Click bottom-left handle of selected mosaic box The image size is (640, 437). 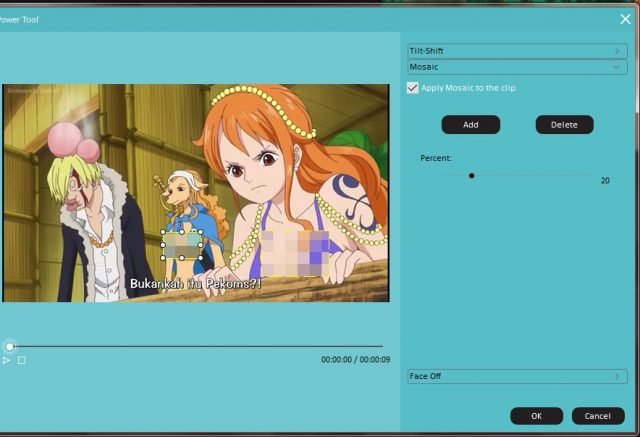pos(163,258)
